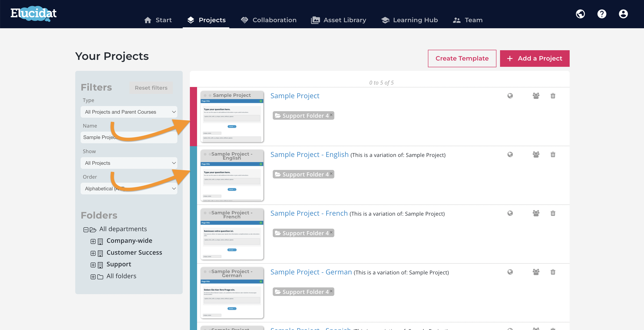The image size is (644, 330).
Task: Open the user account icon
Action: point(623,14)
